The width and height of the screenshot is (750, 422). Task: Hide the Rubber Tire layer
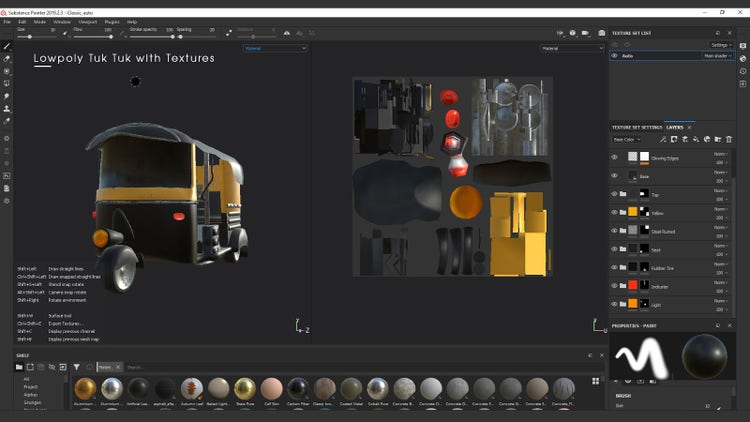[x=615, y=267]
